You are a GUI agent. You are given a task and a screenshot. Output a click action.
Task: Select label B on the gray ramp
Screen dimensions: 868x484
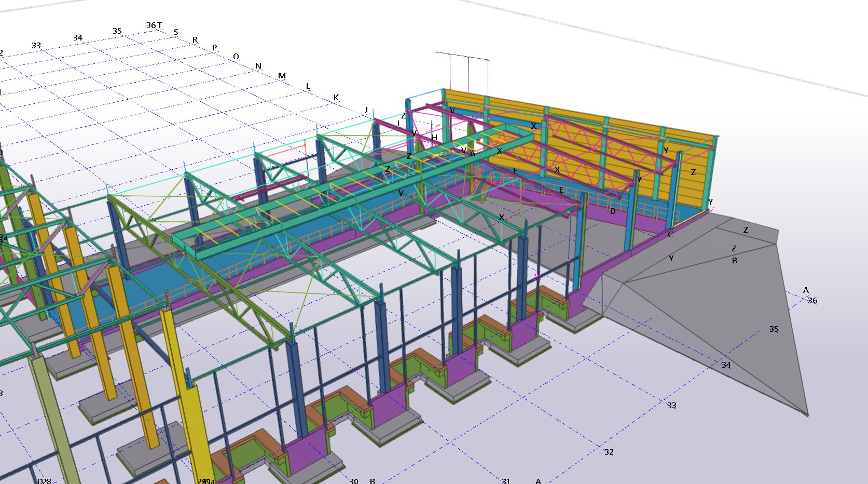(735, 261)
